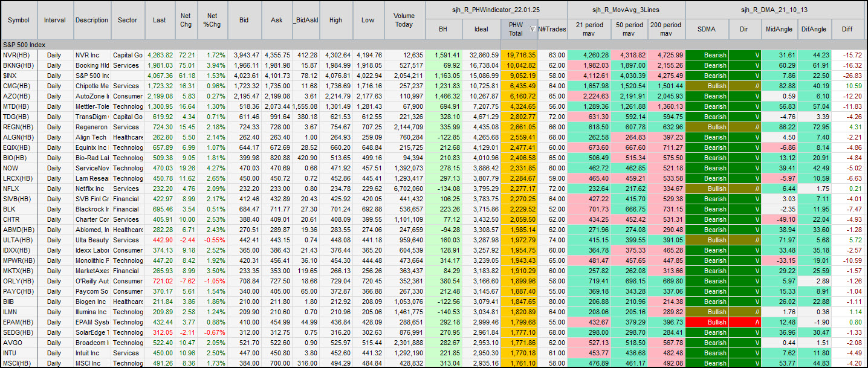Select the BLK symbol cell
868x368 pixels.
[x=19, y=209]
